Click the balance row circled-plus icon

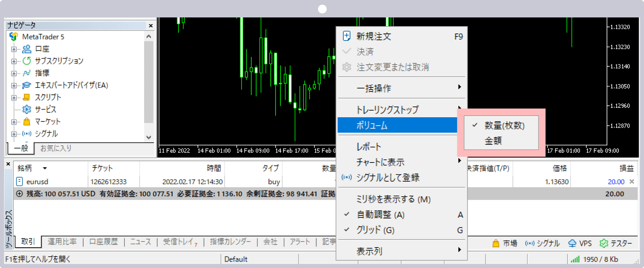coord(19,194)
